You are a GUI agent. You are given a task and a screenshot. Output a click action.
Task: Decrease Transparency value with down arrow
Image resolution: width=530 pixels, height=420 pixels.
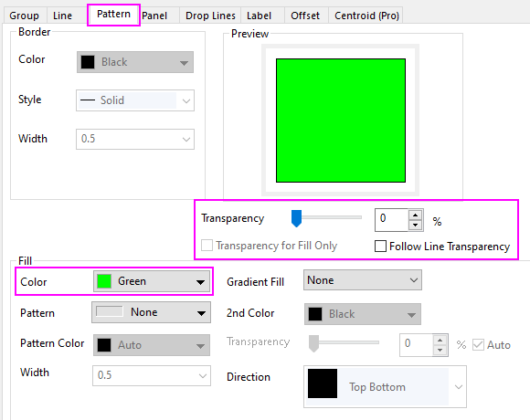(x=416, y=226)
